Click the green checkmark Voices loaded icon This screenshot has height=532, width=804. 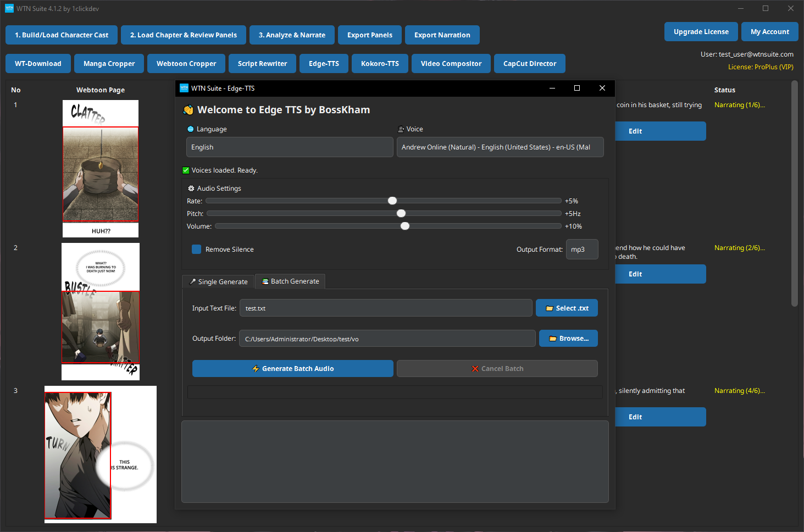pyautogui.click(x=186, y=170)
